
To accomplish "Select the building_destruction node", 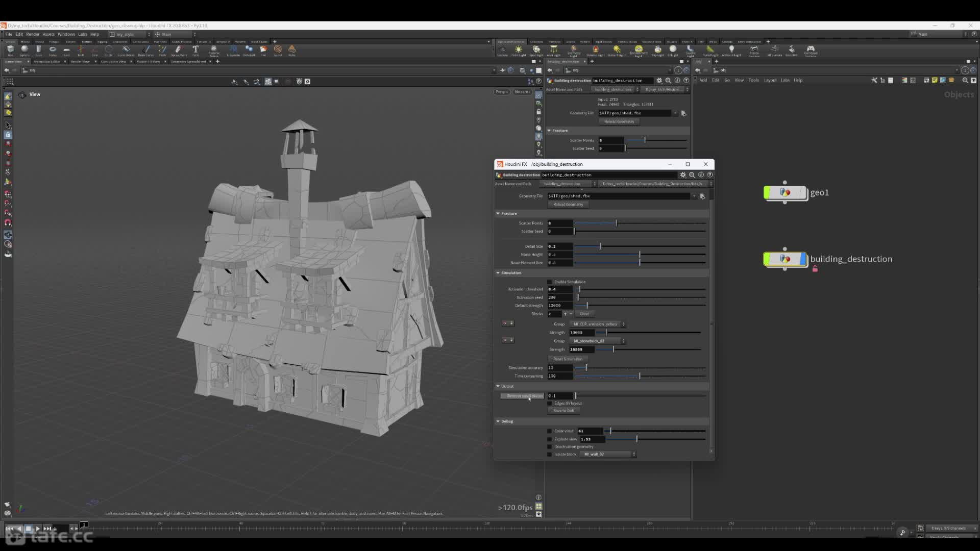I will click(x=785, y=259).
